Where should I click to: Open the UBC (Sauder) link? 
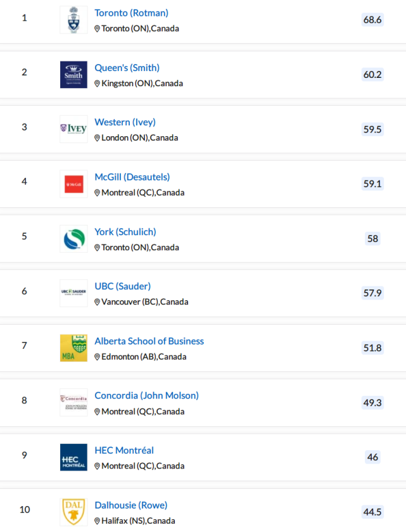(122, 286)
